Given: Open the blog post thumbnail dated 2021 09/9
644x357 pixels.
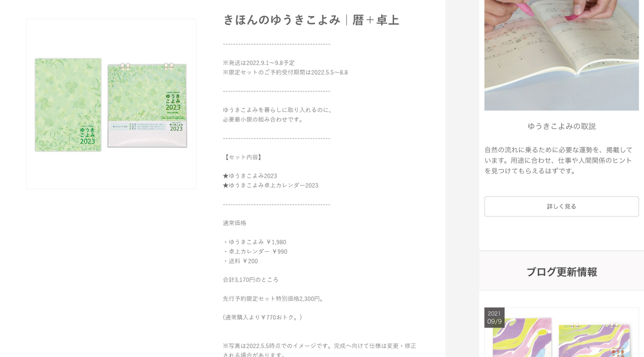Looking at the screenshot, I should 561,332.
